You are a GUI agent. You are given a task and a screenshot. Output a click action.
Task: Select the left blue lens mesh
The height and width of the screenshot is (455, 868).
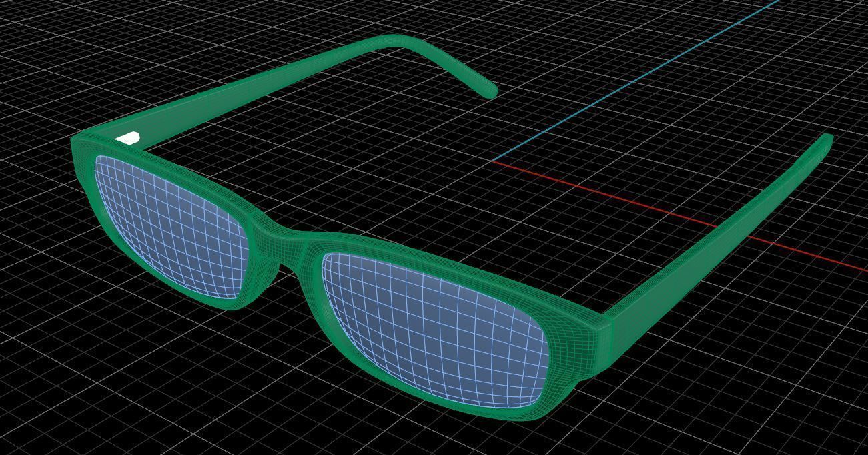(170, 227)
